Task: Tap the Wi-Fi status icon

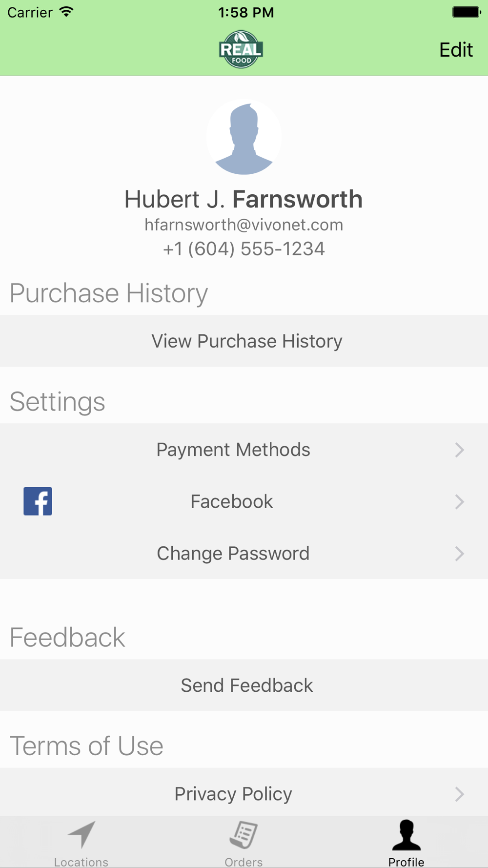Action: (x=66, y=12)
